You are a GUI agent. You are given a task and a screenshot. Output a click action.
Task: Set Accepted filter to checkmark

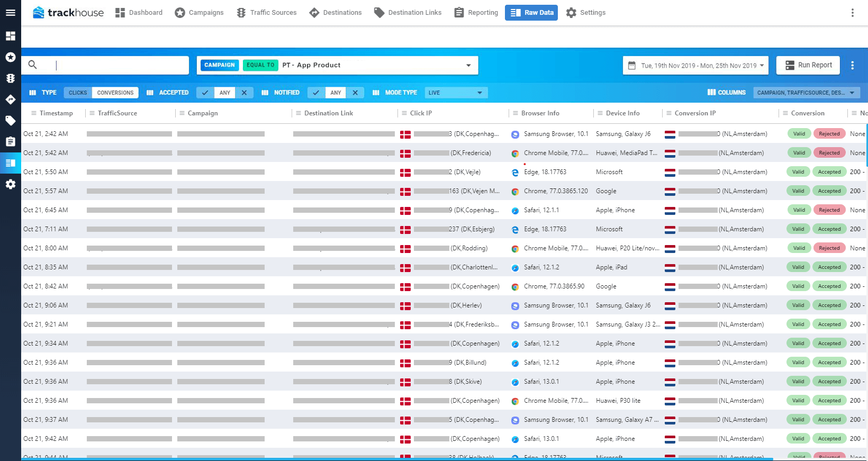pyautogui.click(x=205, y=93)
